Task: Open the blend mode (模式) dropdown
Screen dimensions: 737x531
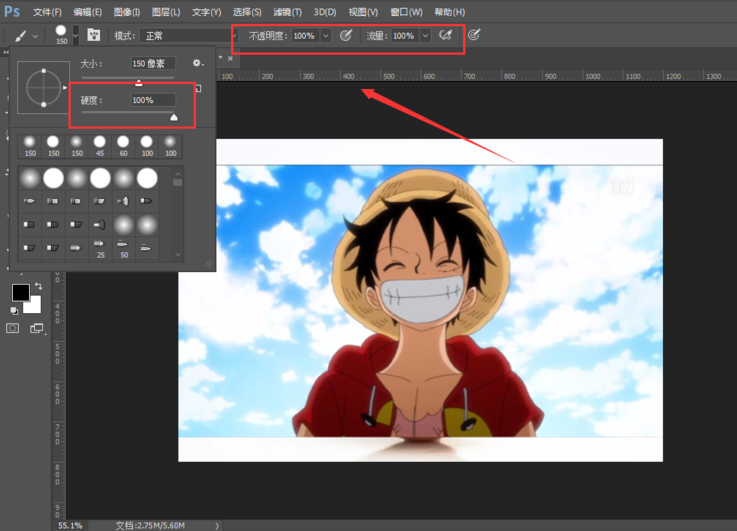Action: 188,36
